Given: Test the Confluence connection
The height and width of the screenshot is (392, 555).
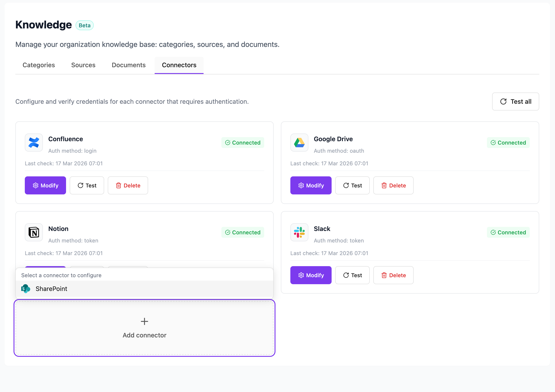Looking at the screenshot, I should click(x=87, y=185).
